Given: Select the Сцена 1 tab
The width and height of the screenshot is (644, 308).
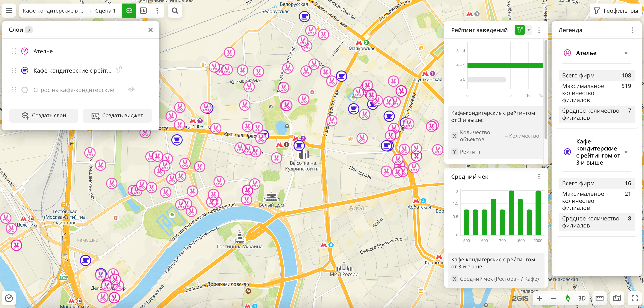Looking at the screenshot, I should point(105,11).
